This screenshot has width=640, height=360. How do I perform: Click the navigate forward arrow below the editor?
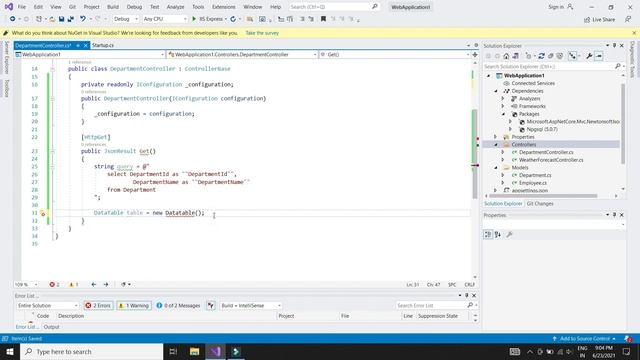coord(106,284)
